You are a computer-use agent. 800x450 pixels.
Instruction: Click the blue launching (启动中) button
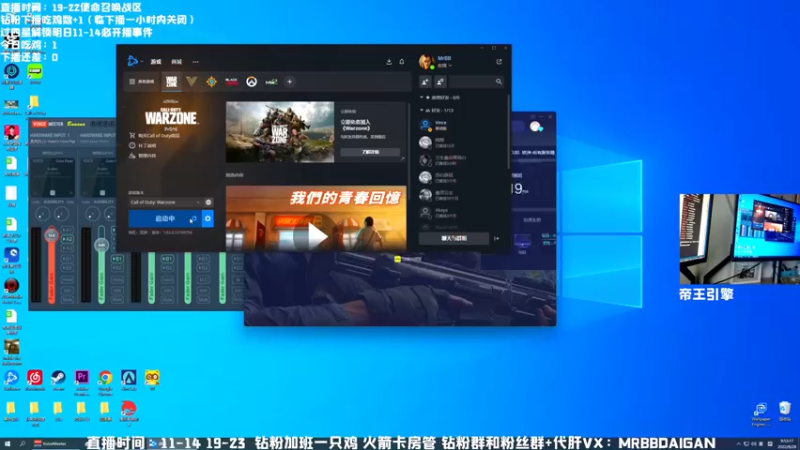click(x=164, y=219)
